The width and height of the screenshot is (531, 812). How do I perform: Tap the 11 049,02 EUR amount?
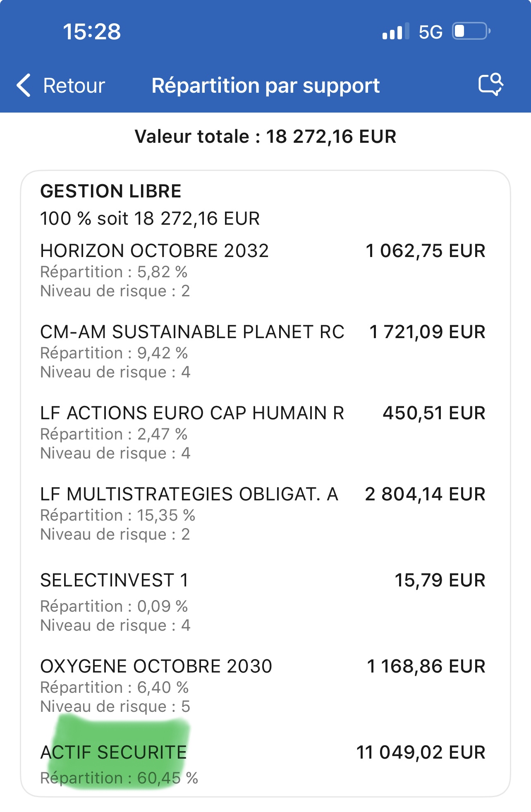tap(421, 752)
